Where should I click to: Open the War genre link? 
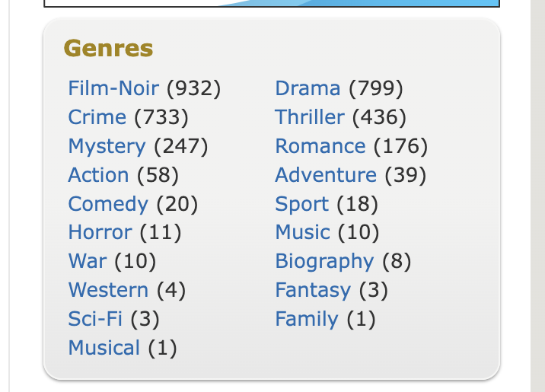click(88, 261)
